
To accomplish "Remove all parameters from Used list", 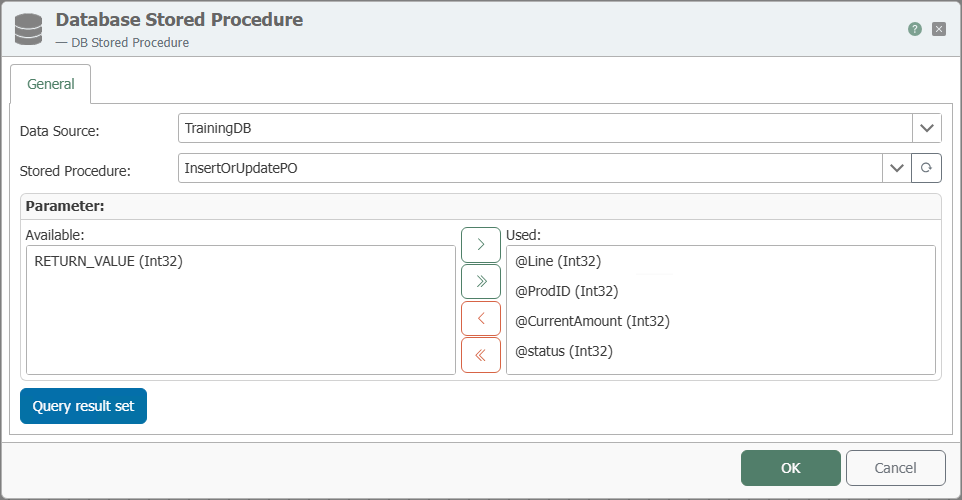I will pos(481,355).
